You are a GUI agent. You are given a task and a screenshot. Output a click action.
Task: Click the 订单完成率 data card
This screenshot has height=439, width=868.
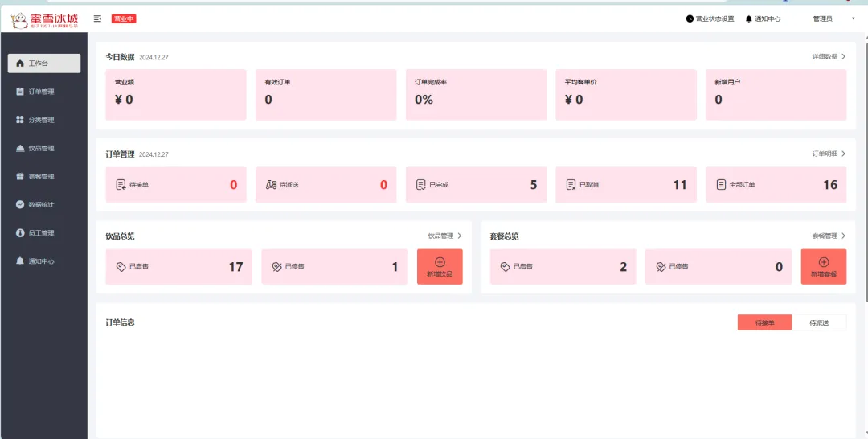476,95
